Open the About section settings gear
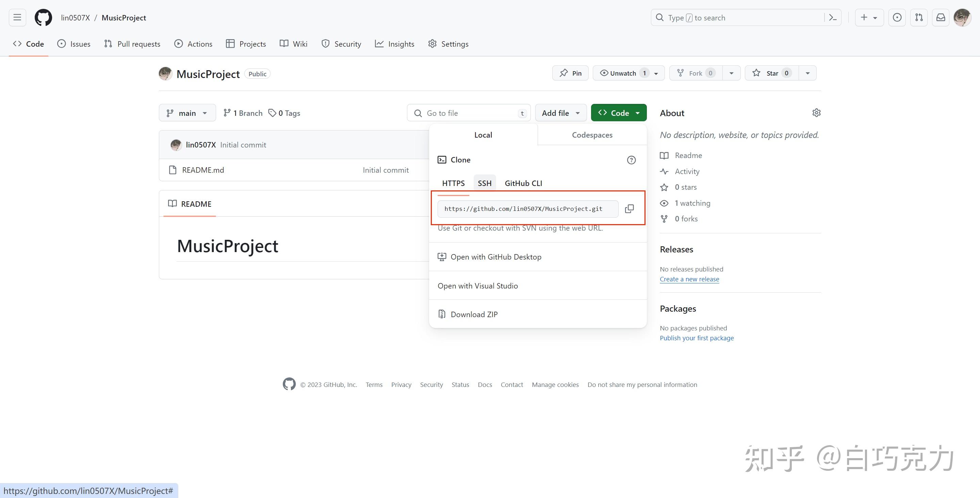 816,112
